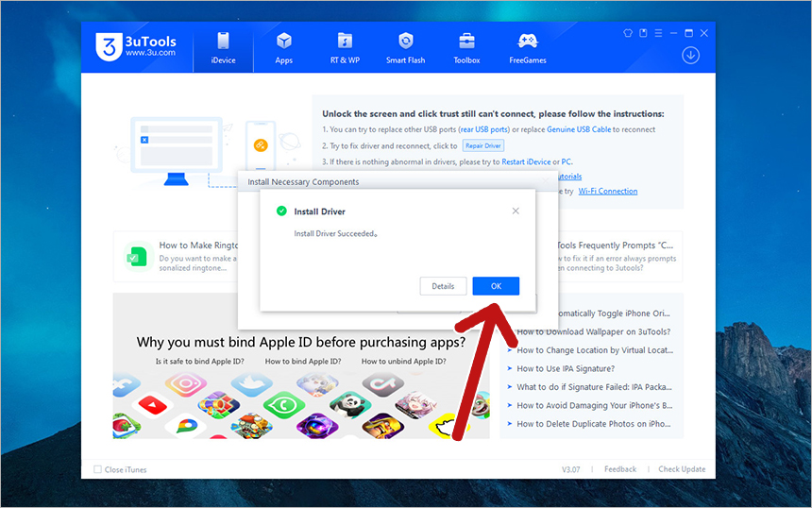Click the Twitter bird icon in the banner

252,384
